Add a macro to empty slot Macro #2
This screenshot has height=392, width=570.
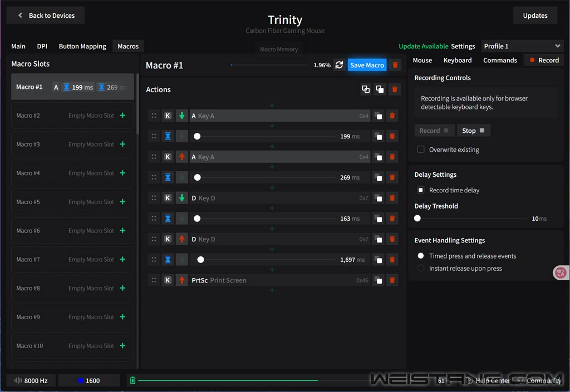122,116
